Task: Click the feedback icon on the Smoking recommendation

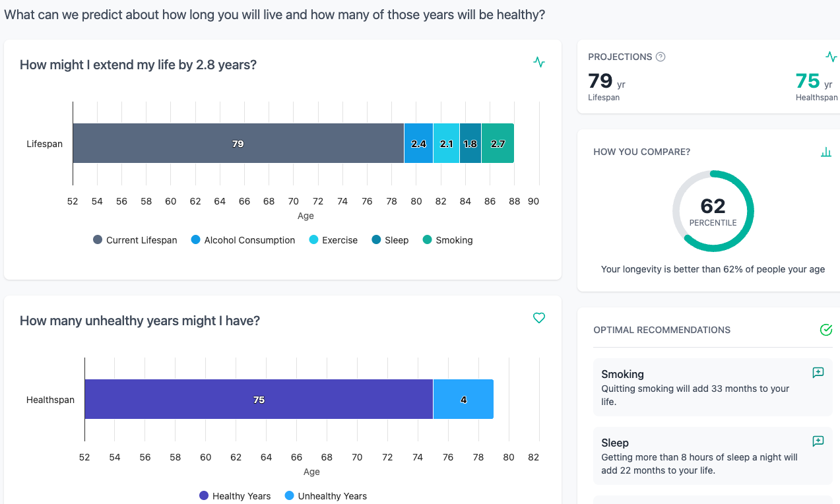Action: coord(818,372)
